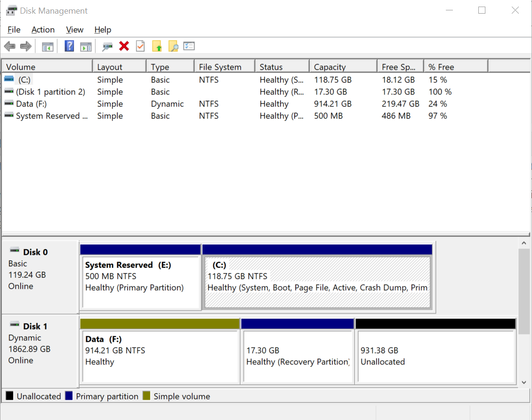Show the Action pane toolbar icon

[85, 46]
